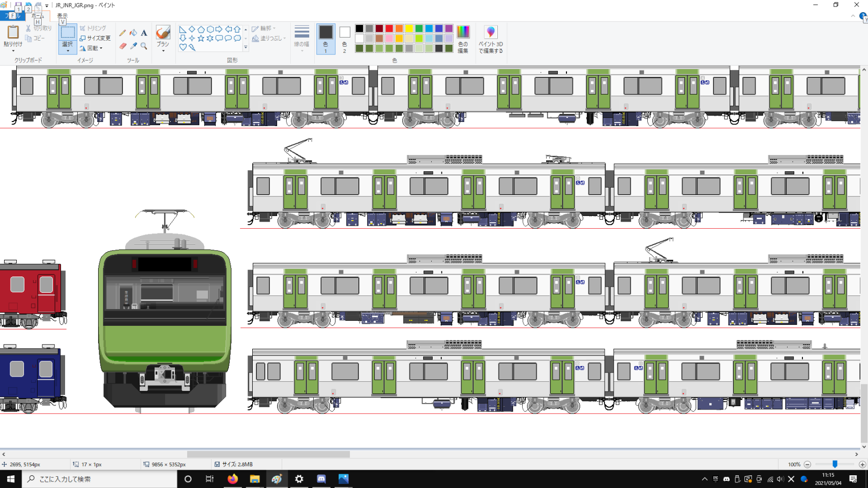Select the five-point star shape

[201, 38]
